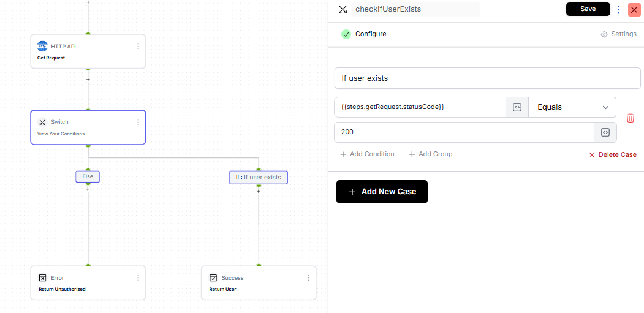Click the red trash icon to delete condition

pyautogui.click(x=630, y=118)
